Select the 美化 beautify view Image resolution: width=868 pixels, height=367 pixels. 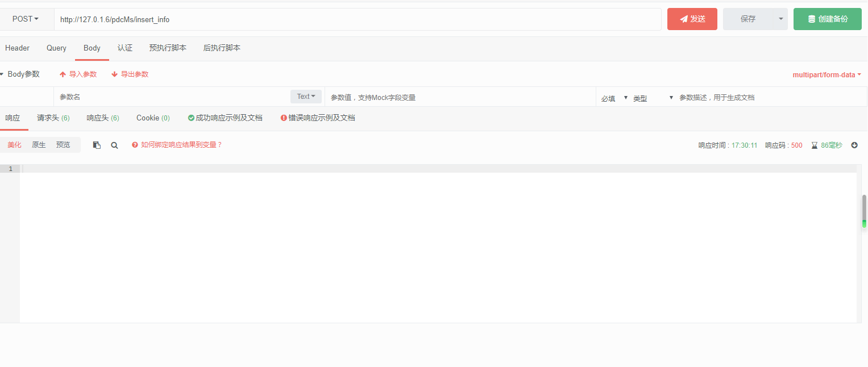[x=14, y=145]
